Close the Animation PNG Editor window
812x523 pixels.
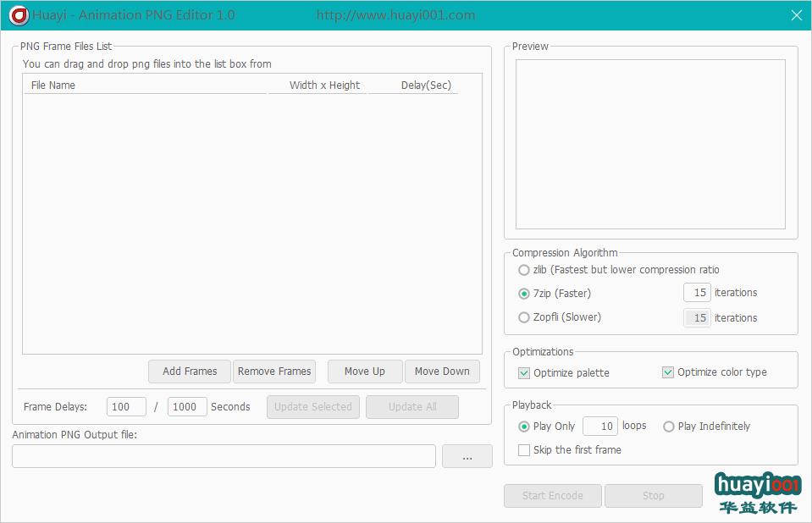(797, 15)
